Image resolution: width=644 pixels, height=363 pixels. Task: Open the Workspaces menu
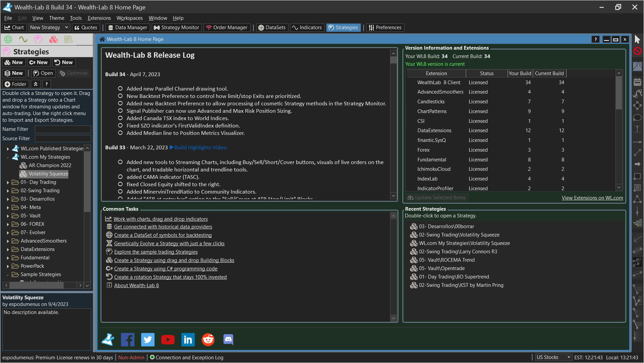click(x=129, y=18)
